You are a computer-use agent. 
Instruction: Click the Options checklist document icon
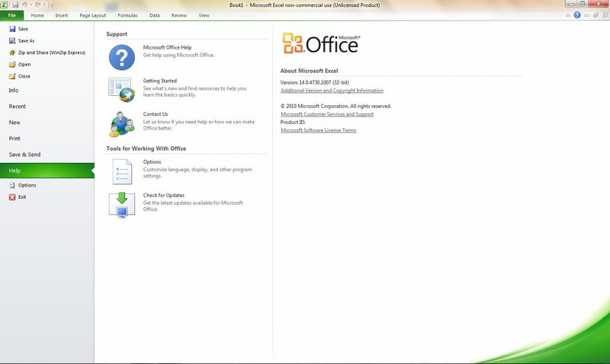[122, 171]
